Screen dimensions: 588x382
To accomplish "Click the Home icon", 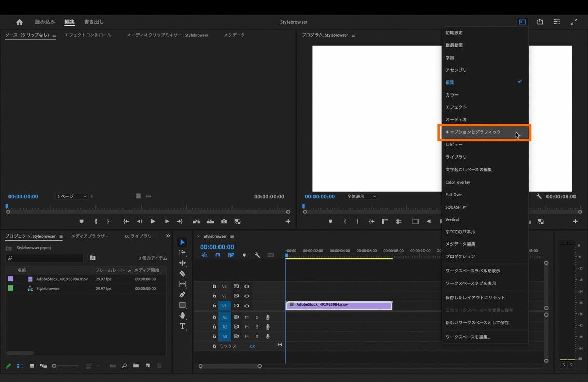I will pyautogui.click(x=19, y=22).
